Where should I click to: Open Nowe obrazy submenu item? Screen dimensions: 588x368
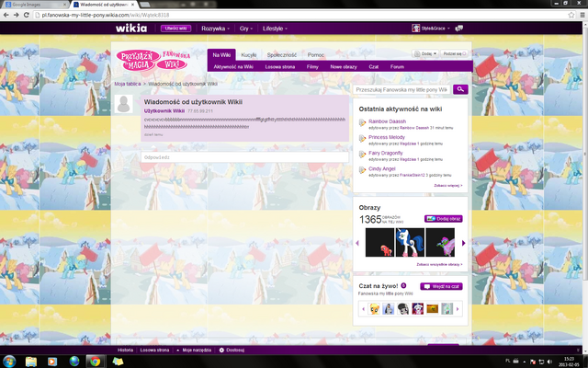click(344, 67)
